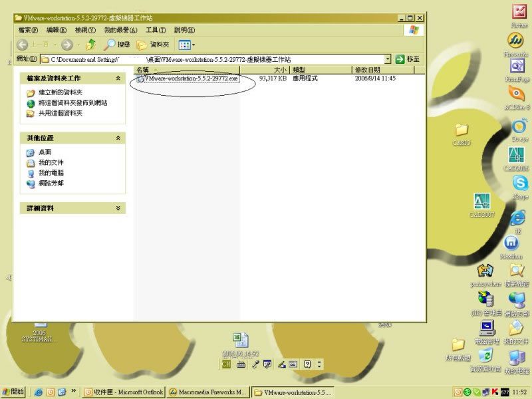This screenshot has height=399, width=532.
Task: Select the Computer Management (電腦管理) desktop icon
Action: pos(487,328)
